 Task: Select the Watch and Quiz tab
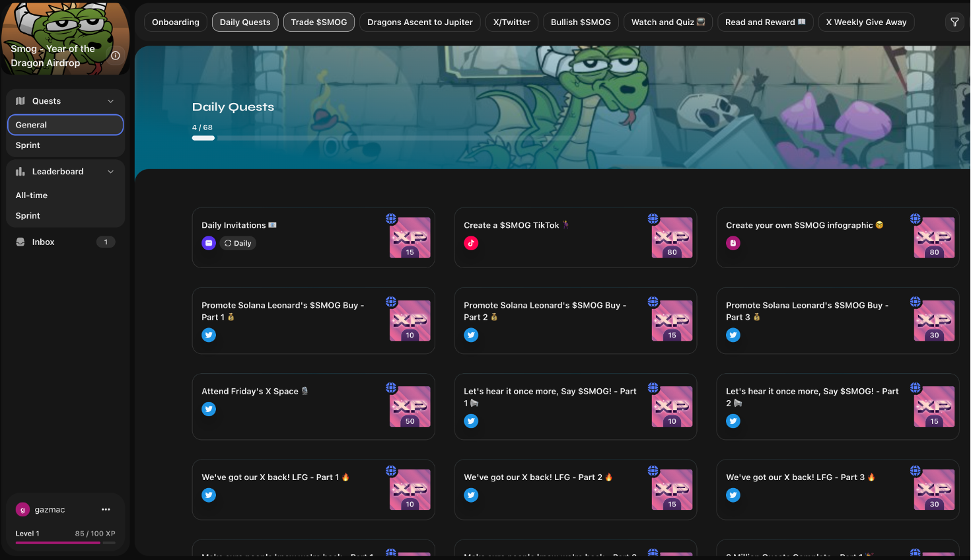(668, 22)
